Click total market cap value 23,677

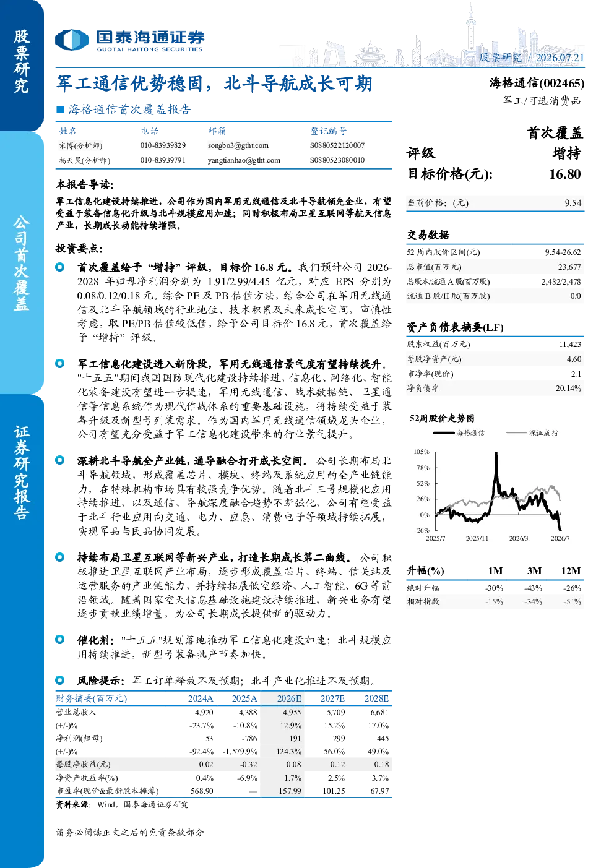click(569, 267)
